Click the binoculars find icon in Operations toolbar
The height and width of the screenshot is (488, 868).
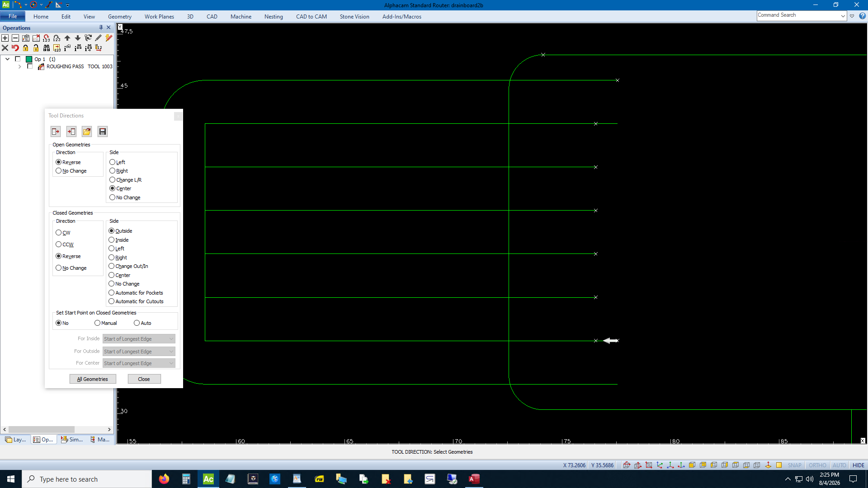tap(47, 48)
